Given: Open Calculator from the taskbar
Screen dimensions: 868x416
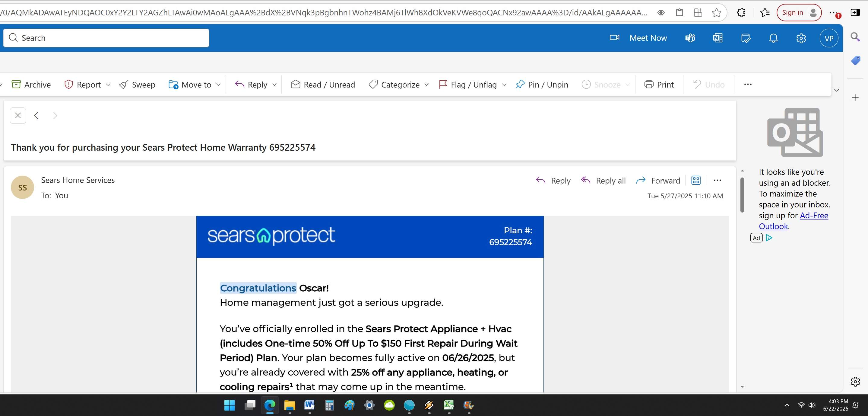Looking at the screenshot, I should click(330, 405).
